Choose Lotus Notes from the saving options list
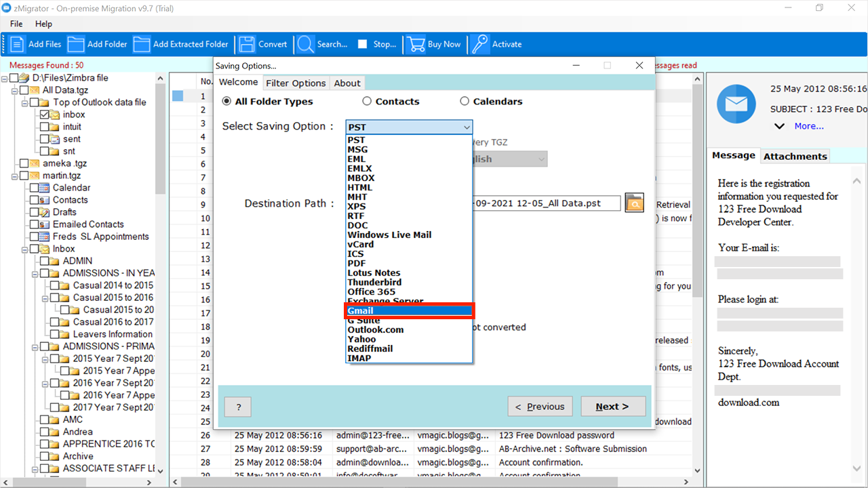This screenshot has width=868, height=488. coord(409,272)
